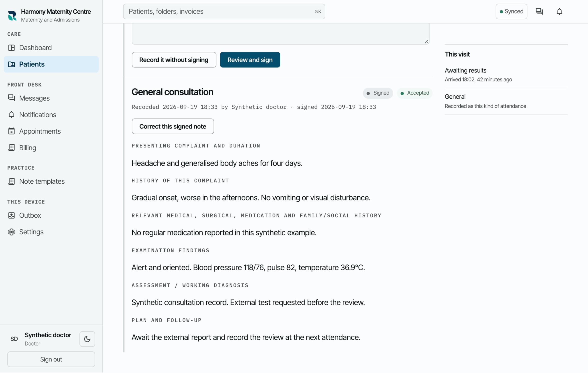The image size is (588, 373).
Task: Click 'Await the external report' plan text
Action: (246, 337)
